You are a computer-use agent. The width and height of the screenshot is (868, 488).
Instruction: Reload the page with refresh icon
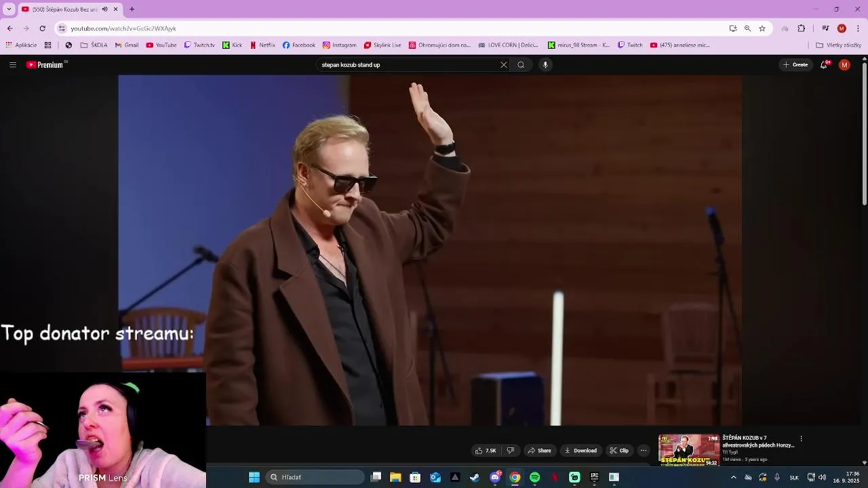coord(42,28)
